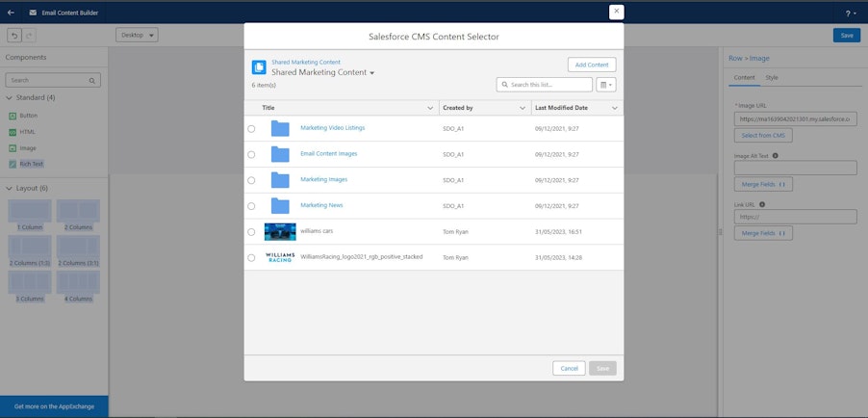Click the Image URL input field
This screenshot has height=418, width=868.
pos(796,119)
